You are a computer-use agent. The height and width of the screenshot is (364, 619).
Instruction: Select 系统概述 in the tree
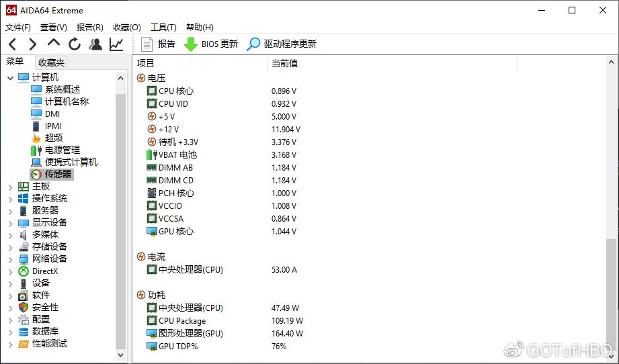point(63,89)
